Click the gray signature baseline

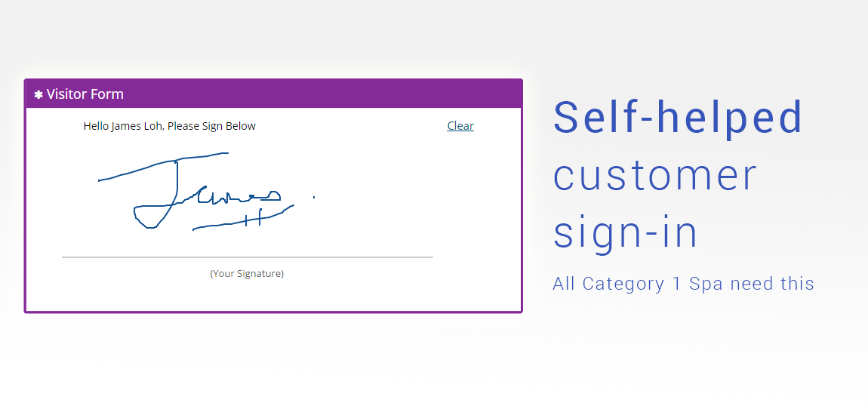(x=247, y=257)
